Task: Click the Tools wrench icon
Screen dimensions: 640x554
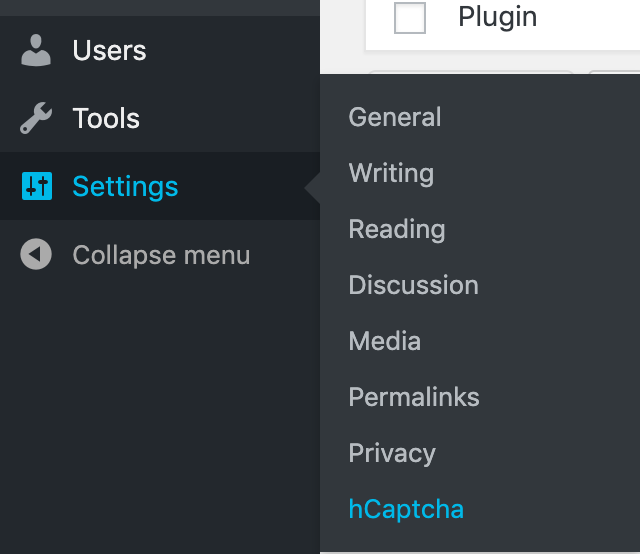Action: (x=36, y=119)
